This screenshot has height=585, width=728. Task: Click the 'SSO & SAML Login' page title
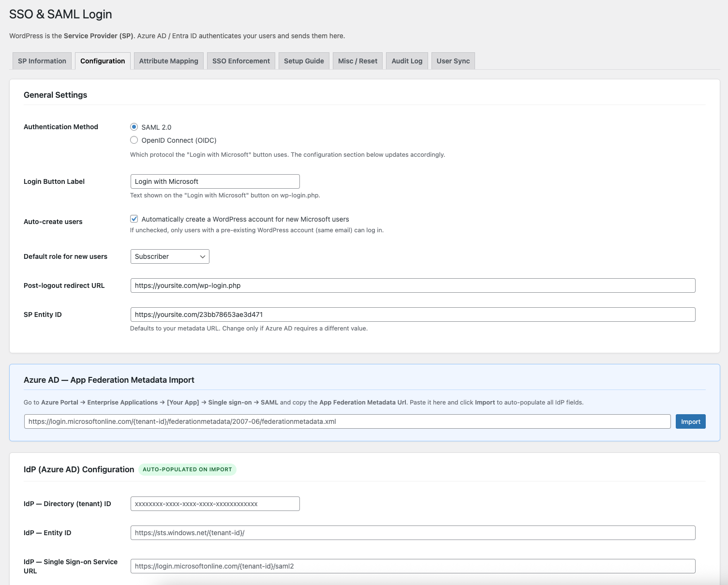[60, 15]
